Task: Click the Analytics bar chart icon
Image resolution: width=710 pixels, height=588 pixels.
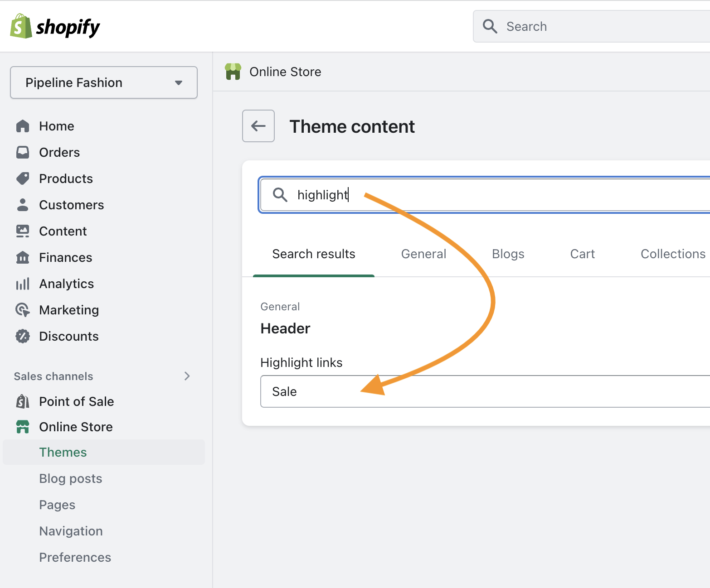Action: (23, 284)
